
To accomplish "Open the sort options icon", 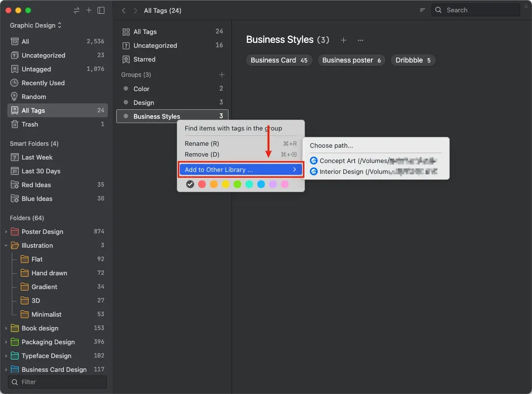I will tap(423, 10).
